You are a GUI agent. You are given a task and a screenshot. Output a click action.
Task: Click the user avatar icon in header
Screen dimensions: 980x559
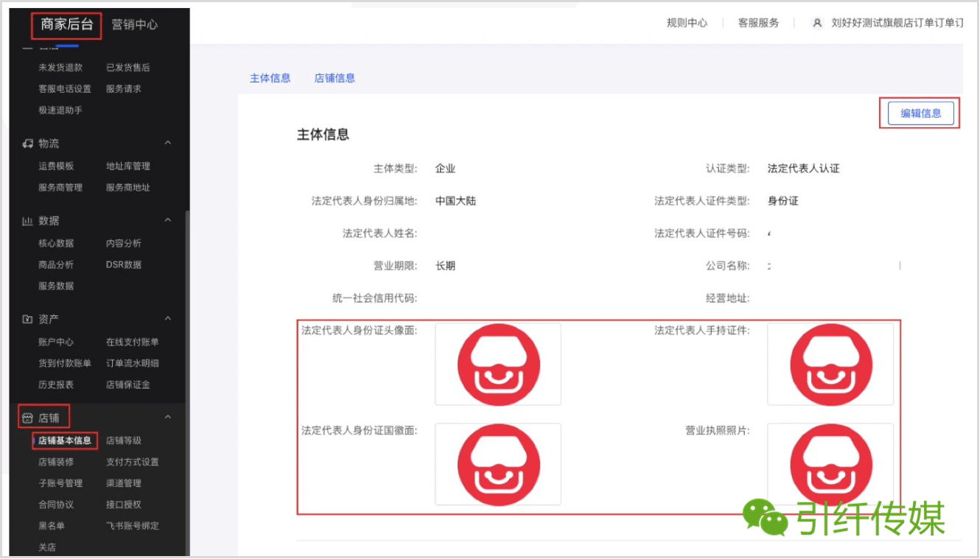(816, 23)
